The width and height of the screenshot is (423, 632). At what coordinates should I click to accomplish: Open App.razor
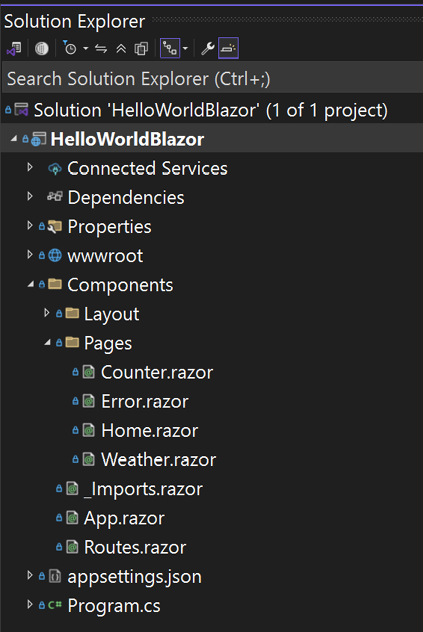coord(124,519)
